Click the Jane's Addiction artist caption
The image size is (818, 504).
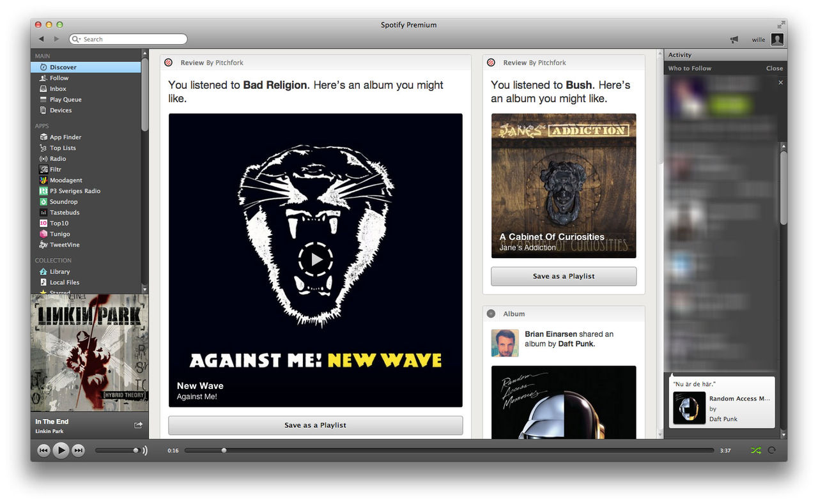(528, 248)
